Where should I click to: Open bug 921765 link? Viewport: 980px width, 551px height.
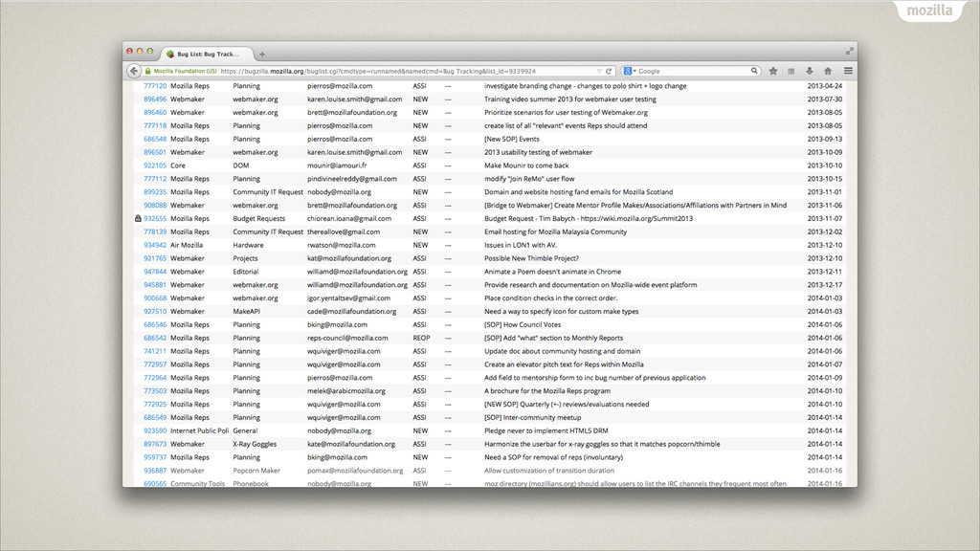coord(155,258)
